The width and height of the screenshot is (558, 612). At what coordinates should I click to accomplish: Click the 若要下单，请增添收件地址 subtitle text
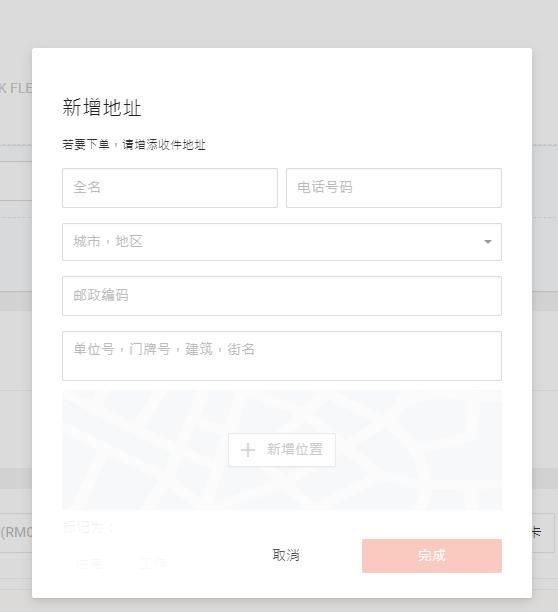(x=134, y=144)
